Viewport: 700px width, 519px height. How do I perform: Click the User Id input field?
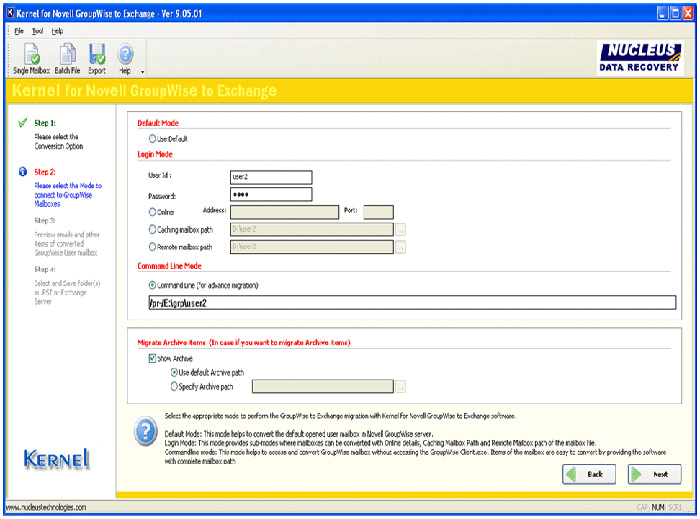(x=271, y=177)
